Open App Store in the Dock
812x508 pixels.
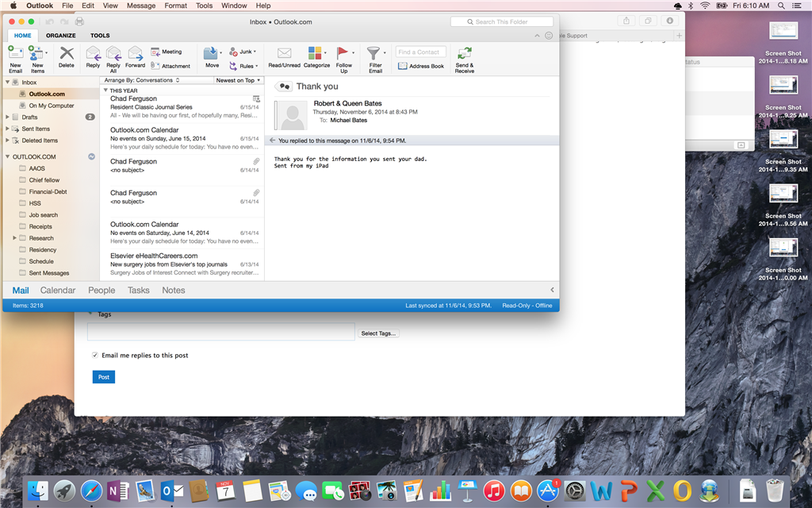click(547, 490)
